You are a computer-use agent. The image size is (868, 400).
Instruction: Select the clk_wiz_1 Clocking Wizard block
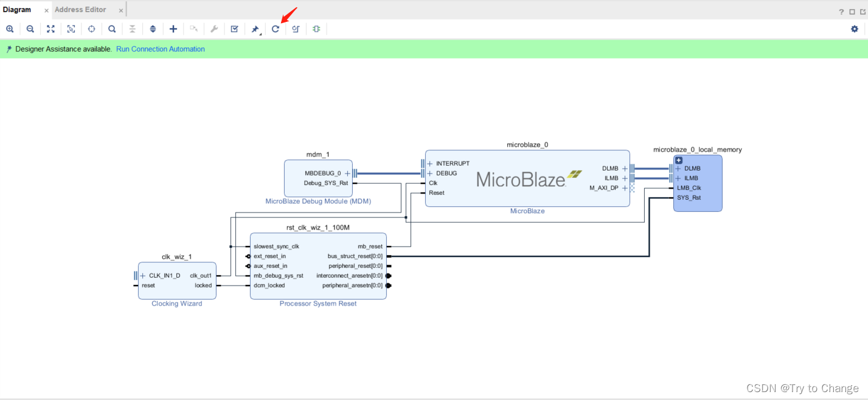pyautogui.click(x=176, y=280)
